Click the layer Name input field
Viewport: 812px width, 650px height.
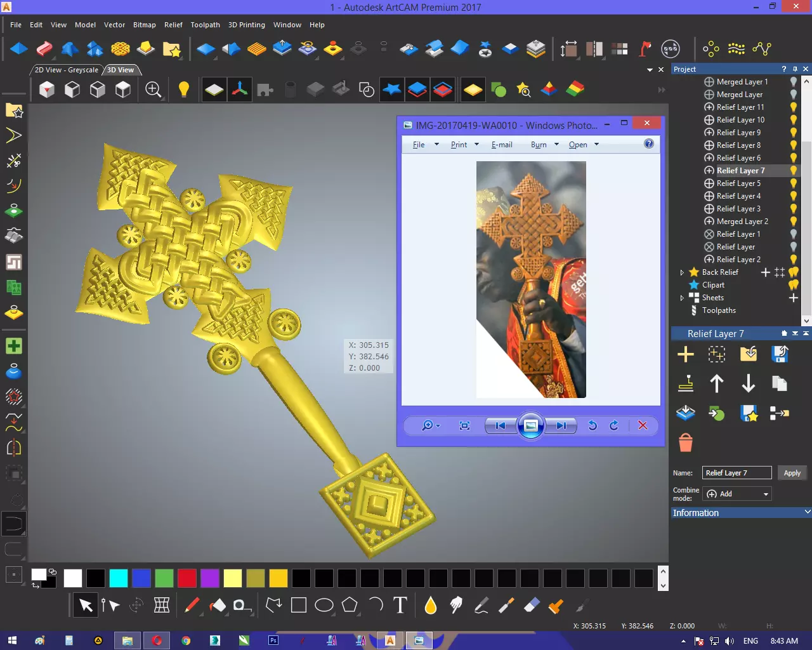[737, 473]
